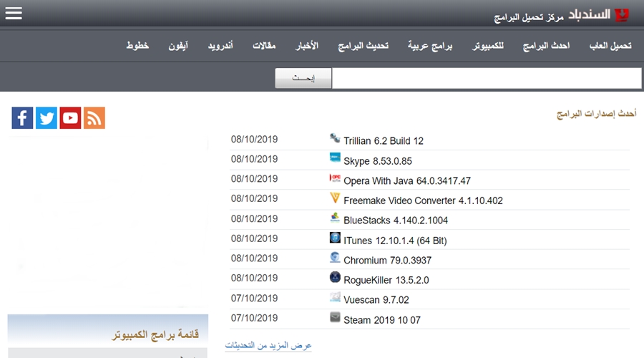Click the 08/10/2019 date beside Opera
The width and height of the screenshot is (644, 358).
coord(254,179)
